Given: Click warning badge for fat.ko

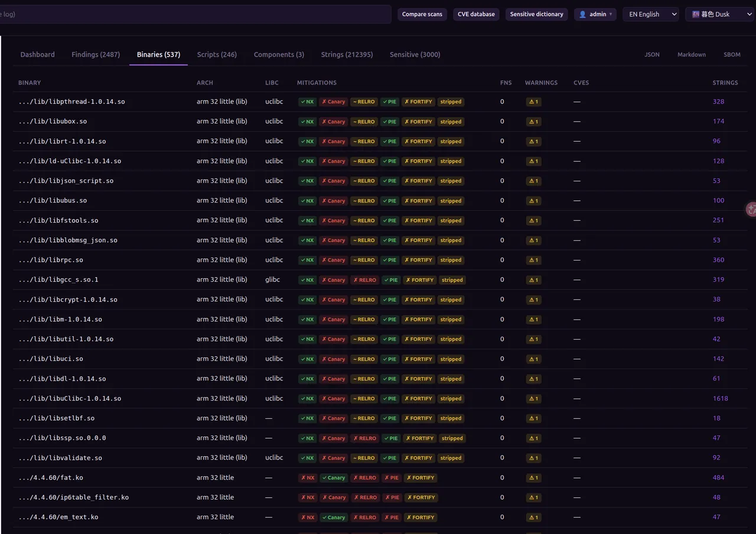Looking at the screenshot, I should pyautogui.click(x=533, y=478).
